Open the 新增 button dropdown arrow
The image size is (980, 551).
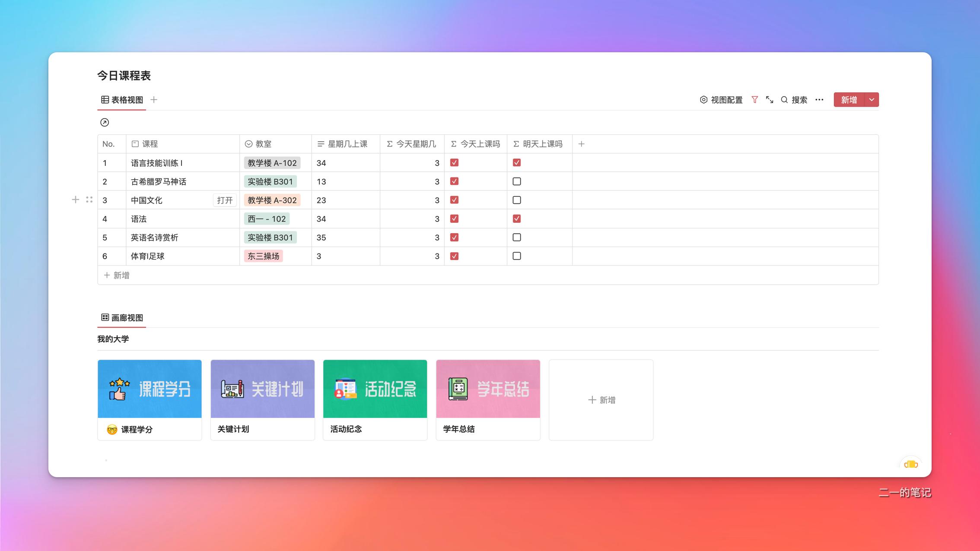click(872, 100)
